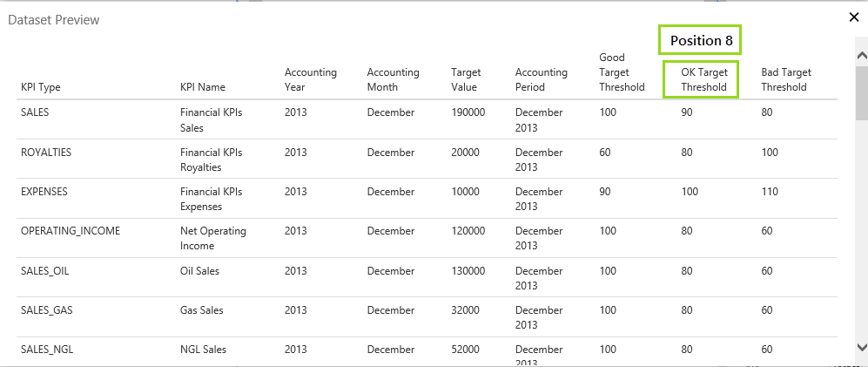Click the vertical scrollbar thumb
The width and height of the screenshot is (868, 367).
pos(861,90)
